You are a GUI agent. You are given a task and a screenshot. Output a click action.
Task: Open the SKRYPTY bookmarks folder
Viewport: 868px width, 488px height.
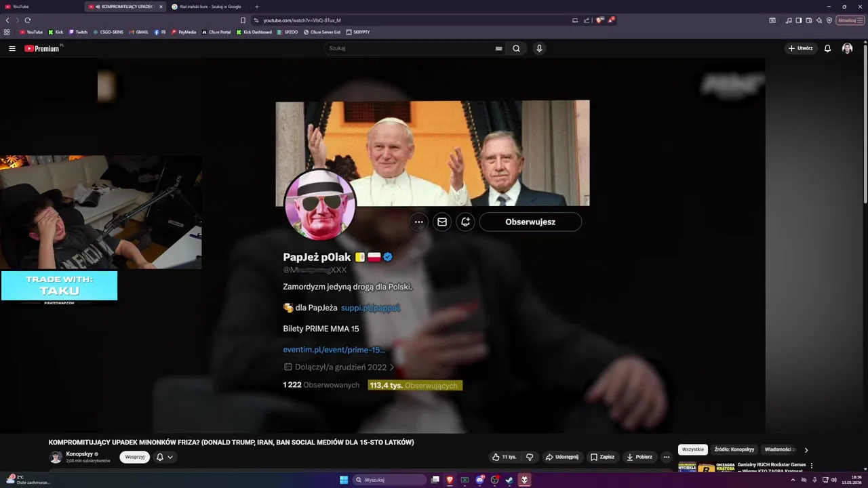point(358,32)
